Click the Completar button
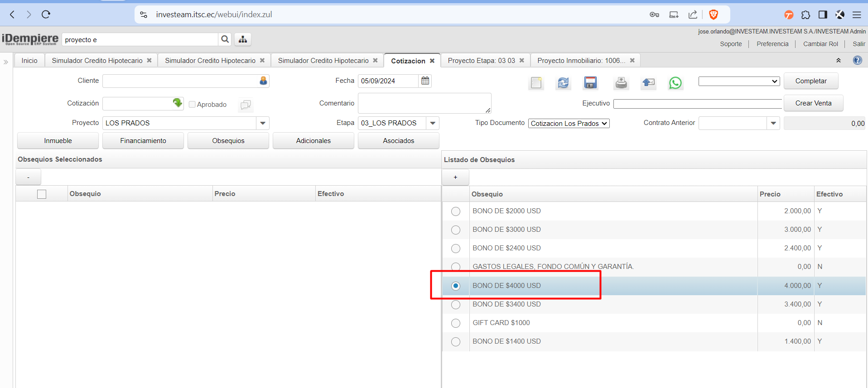868x388 pixels. [x=810, y=81]
